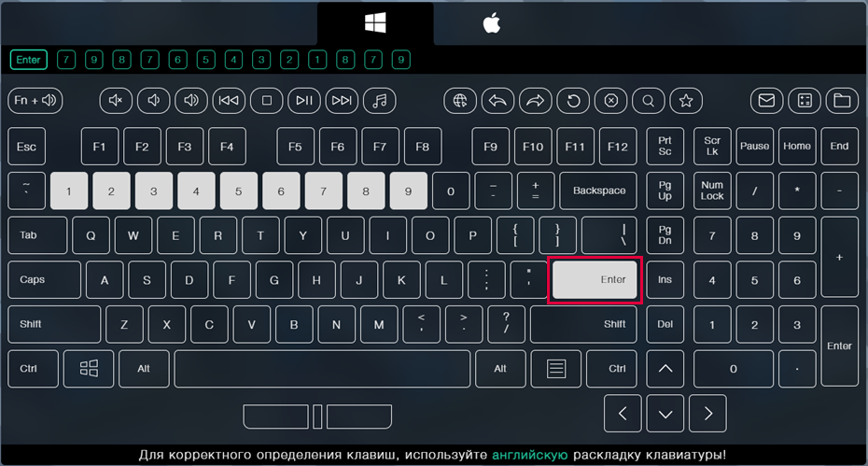Click the favorites star key

[686, 101]
